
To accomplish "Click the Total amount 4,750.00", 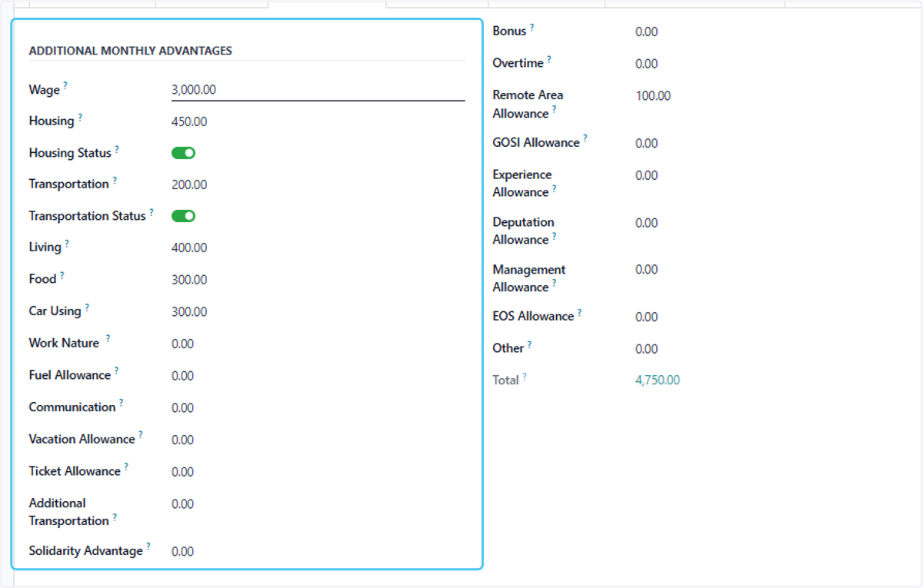I will [658, 380].
